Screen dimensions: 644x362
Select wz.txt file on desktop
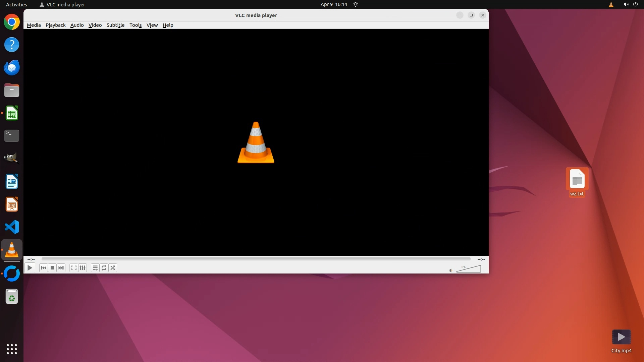(577, 179)
